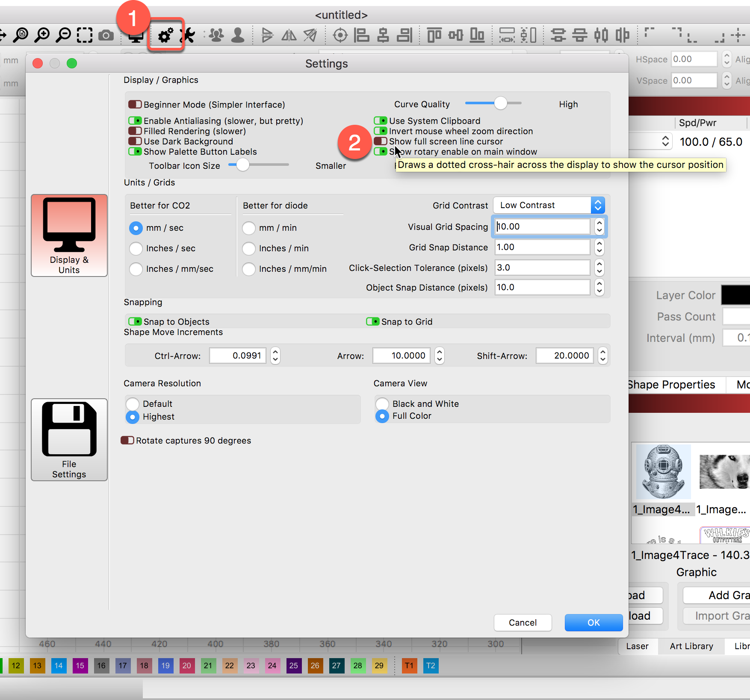
Task: Open the Grid Contrast dropdown
Action: pyautogui.click(x=549, y=205)
